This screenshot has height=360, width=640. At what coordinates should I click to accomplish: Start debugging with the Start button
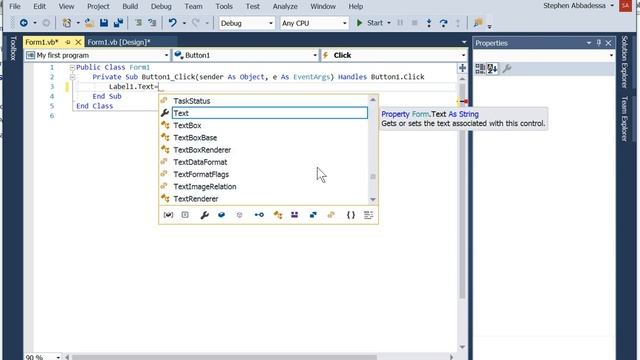(x=369, y=23)
